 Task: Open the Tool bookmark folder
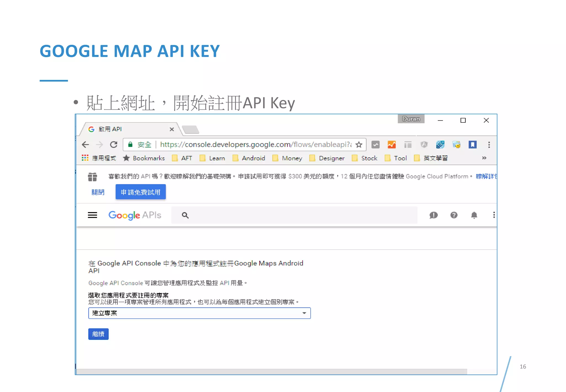[396, 158]
